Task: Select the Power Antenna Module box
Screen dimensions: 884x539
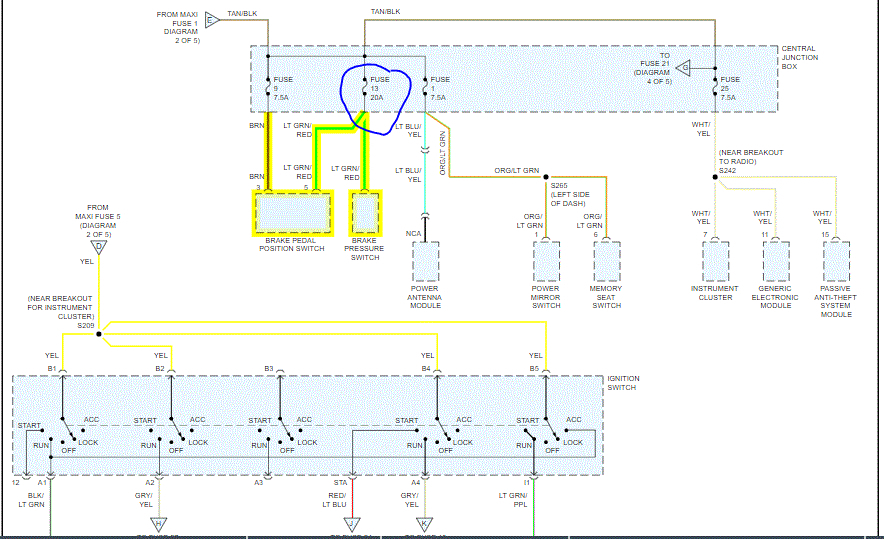Action: coord(426,261)
